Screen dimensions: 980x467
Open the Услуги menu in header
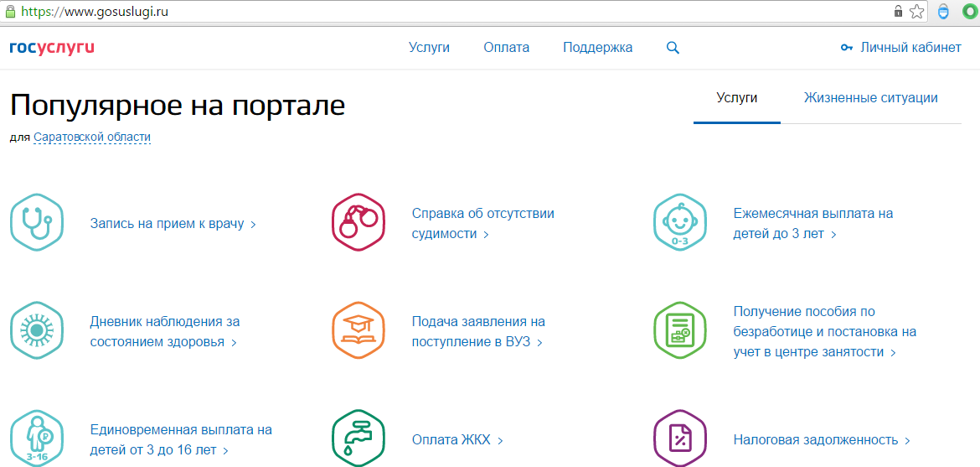430,48
